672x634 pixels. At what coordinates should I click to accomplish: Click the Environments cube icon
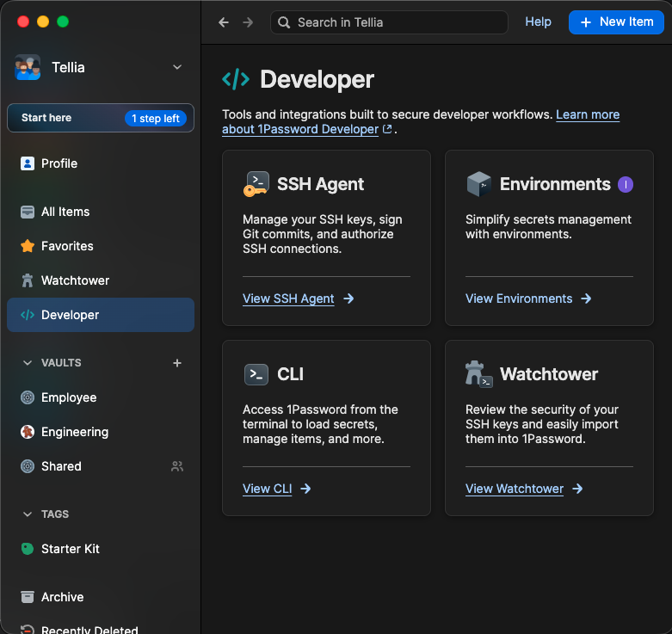click(x=478, y=184)
